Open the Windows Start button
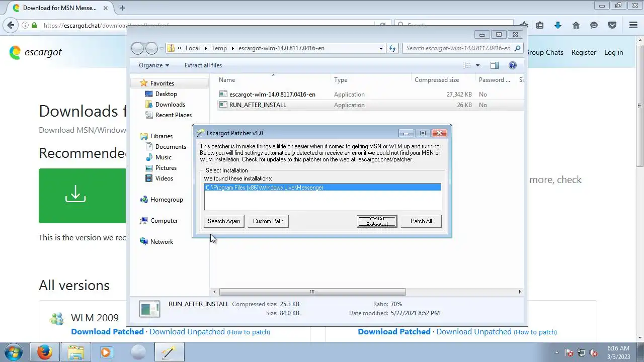Screen dimensions: 644x362 point(14,352)
